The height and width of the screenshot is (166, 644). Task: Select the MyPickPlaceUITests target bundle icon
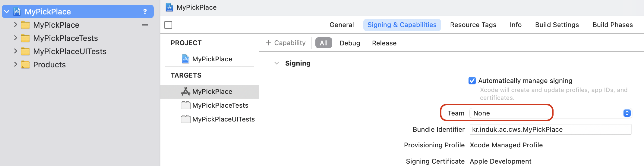pos(185,119)
